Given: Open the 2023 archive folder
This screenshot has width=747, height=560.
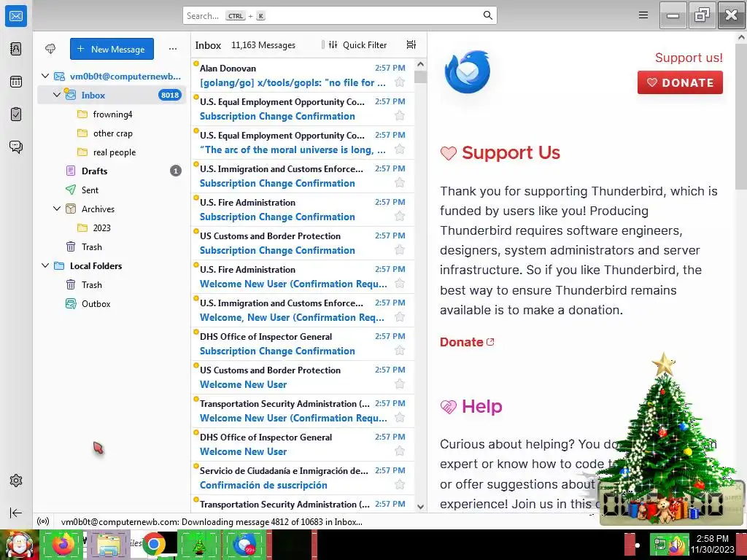Looking at the screenshot, I should coord(112,228).
